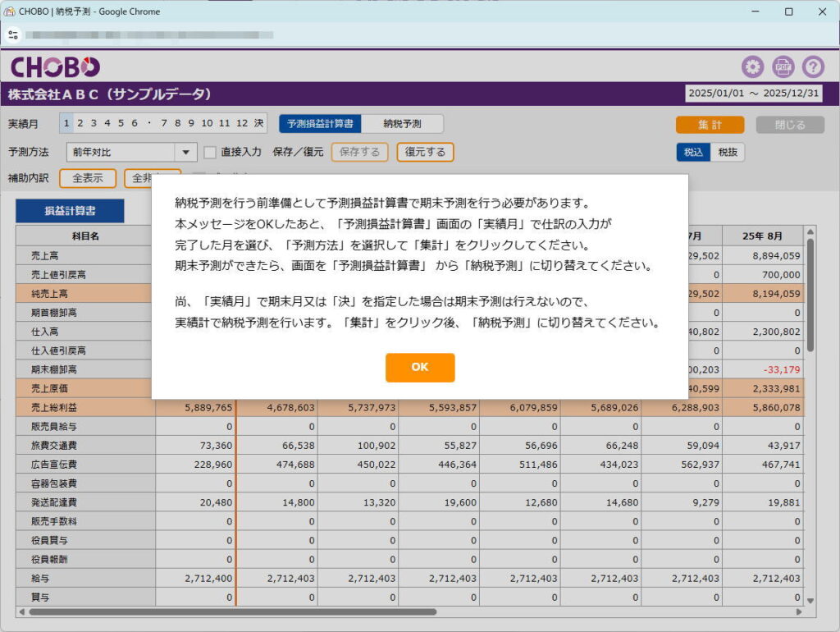Click the CHOBO logo
Screen dimensions: 840x632
tap(55, 67)
